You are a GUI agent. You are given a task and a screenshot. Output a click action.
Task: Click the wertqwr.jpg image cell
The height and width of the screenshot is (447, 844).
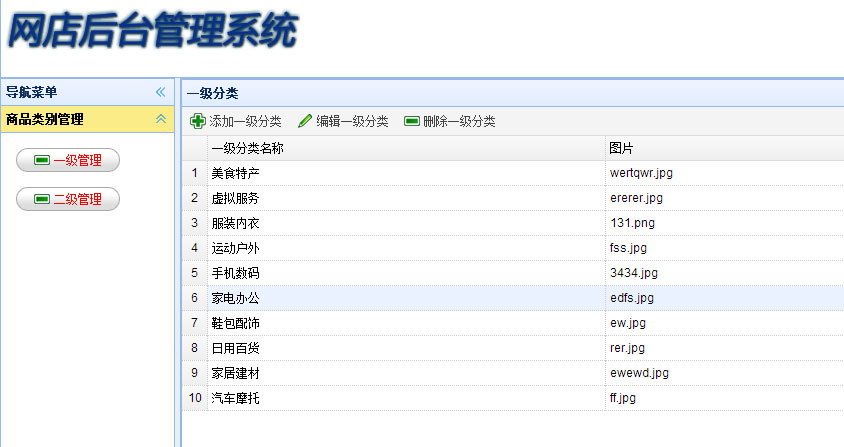[641, 173]
